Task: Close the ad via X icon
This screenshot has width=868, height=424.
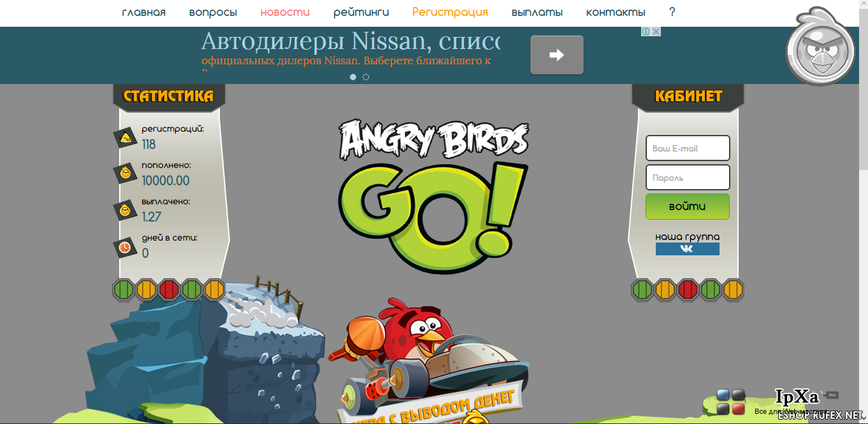Action: (x=656, y=31)
